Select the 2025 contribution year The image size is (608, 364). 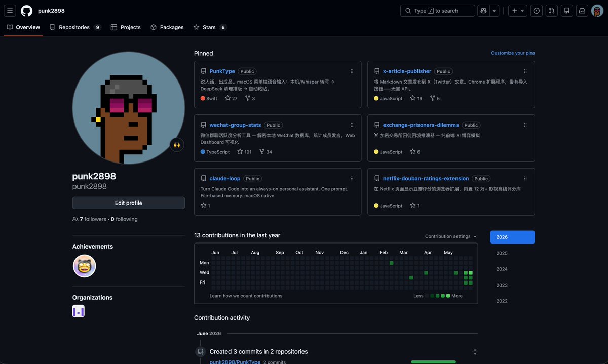pos(512,253)
